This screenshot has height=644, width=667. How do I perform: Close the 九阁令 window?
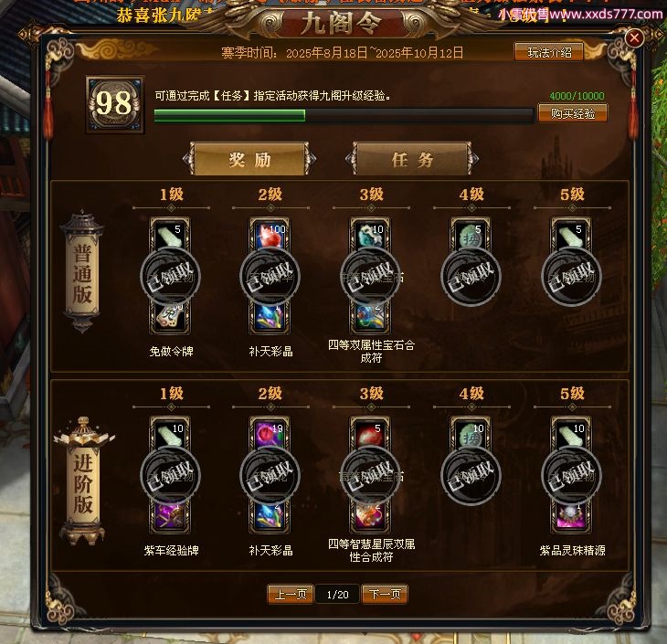(634, 37)
